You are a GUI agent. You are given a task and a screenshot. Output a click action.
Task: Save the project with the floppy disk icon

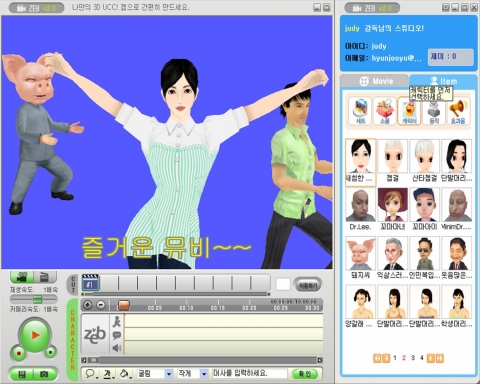pyautogui.click(x=21, y=375)
